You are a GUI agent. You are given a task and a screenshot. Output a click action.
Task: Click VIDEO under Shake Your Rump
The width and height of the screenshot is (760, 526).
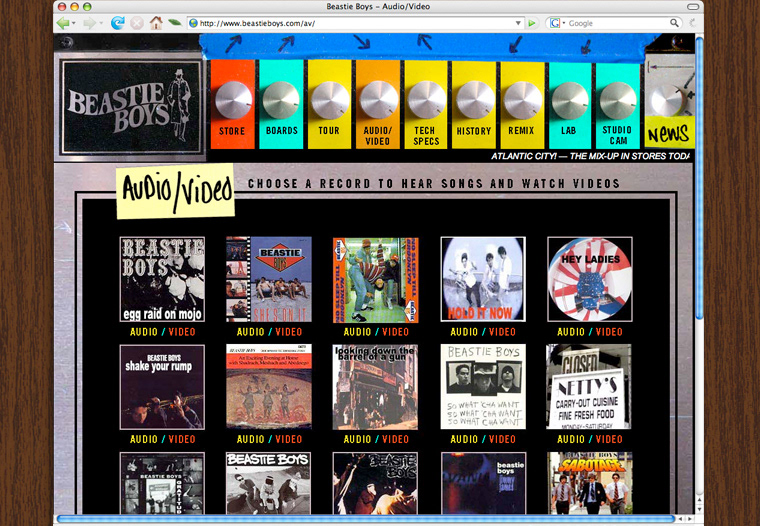(x=182, y=439)
